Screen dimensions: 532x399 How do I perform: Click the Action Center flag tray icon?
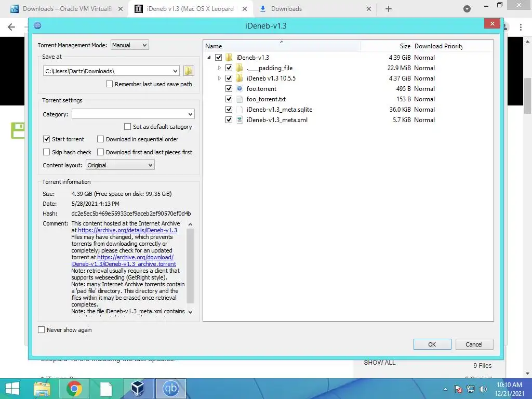tap(458, 389)
